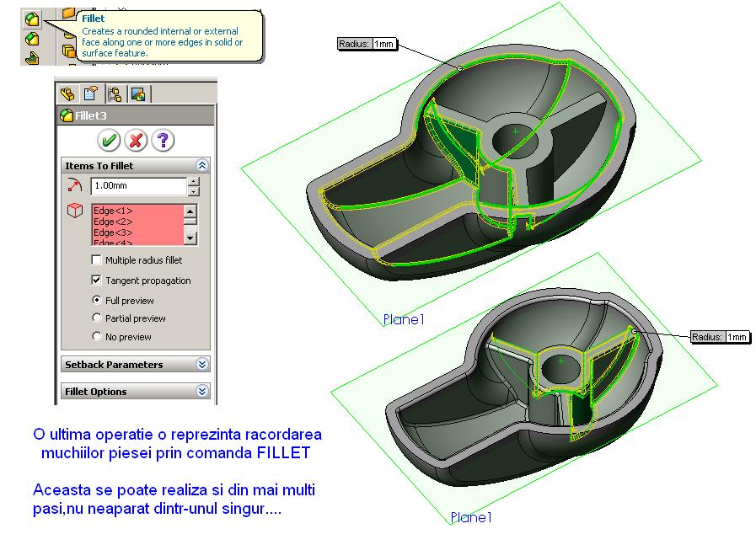
Task: Click edge list scroll down arrow
Action: tap(190, 238)
